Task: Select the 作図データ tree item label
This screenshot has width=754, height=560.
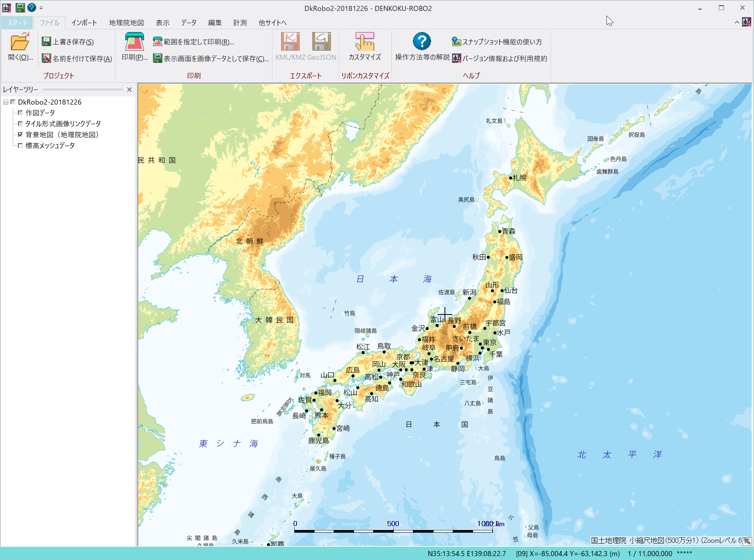Action: pos(40,113)
